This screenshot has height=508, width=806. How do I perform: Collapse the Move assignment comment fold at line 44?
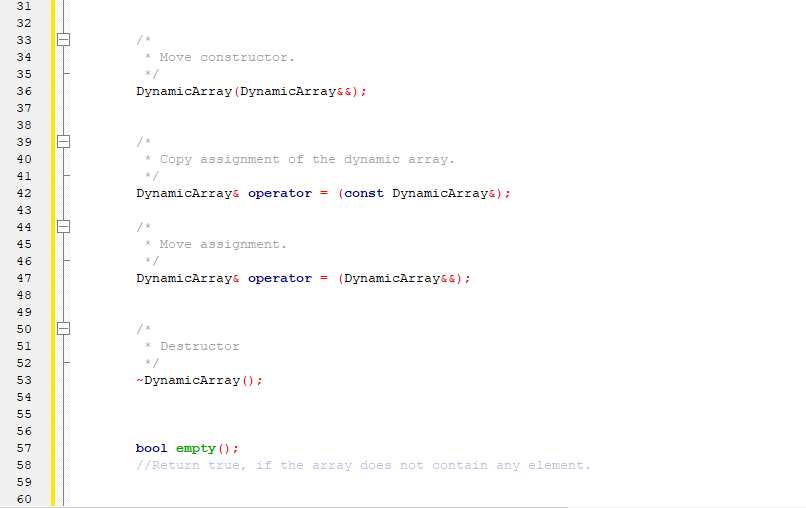click(x=63, y=227)
